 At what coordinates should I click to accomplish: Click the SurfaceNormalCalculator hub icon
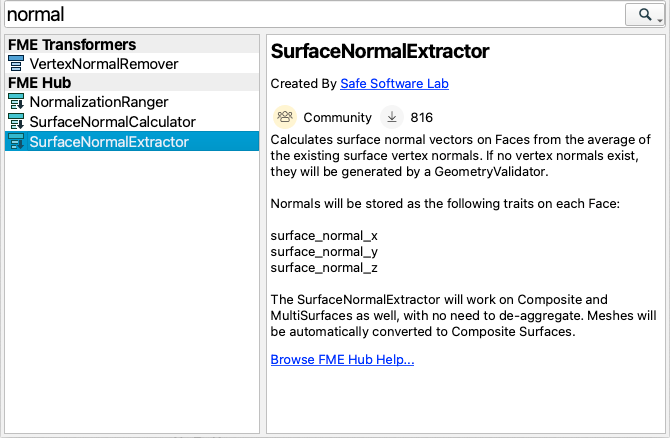tap(16, 121)
